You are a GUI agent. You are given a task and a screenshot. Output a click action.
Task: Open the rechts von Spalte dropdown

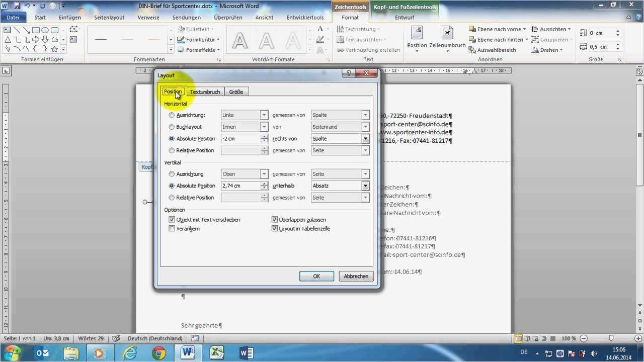click(x=365, y=138)
